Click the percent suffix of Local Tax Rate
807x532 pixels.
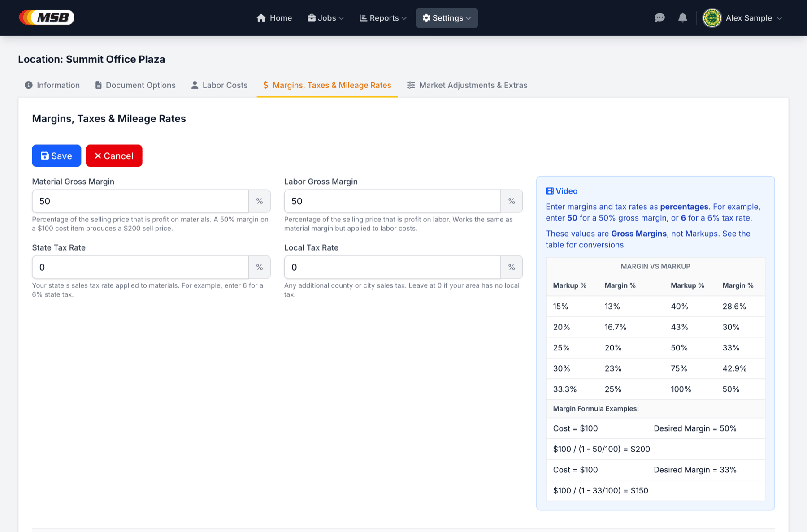point(512,267)
